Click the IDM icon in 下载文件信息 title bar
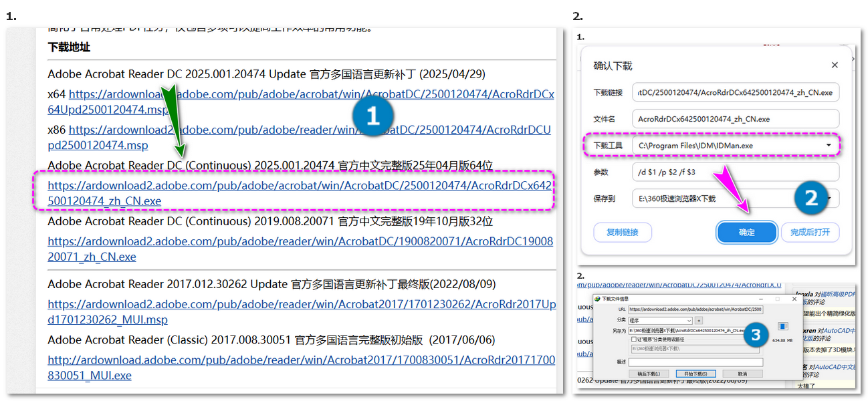 click(x=598, y=298)
